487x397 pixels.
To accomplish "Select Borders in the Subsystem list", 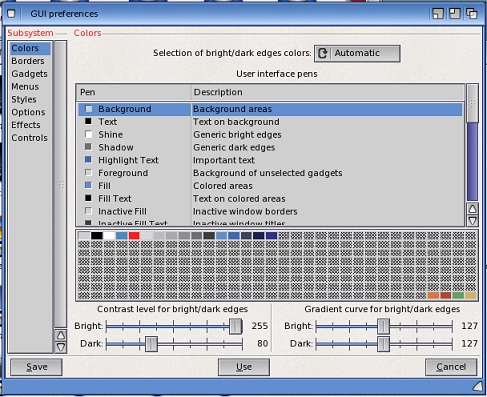I will coord(30,61).
